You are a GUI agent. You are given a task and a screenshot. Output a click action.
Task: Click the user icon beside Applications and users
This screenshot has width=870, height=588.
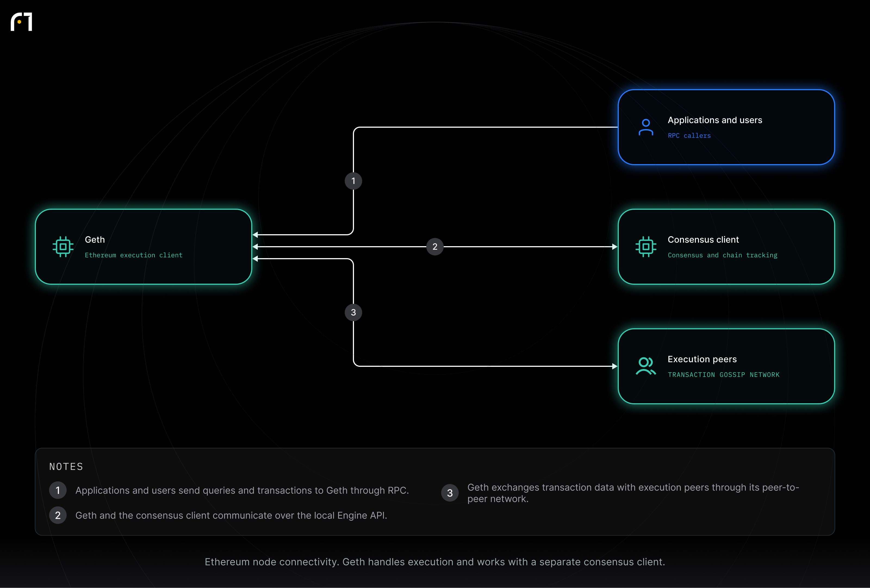tap(646, 127)
